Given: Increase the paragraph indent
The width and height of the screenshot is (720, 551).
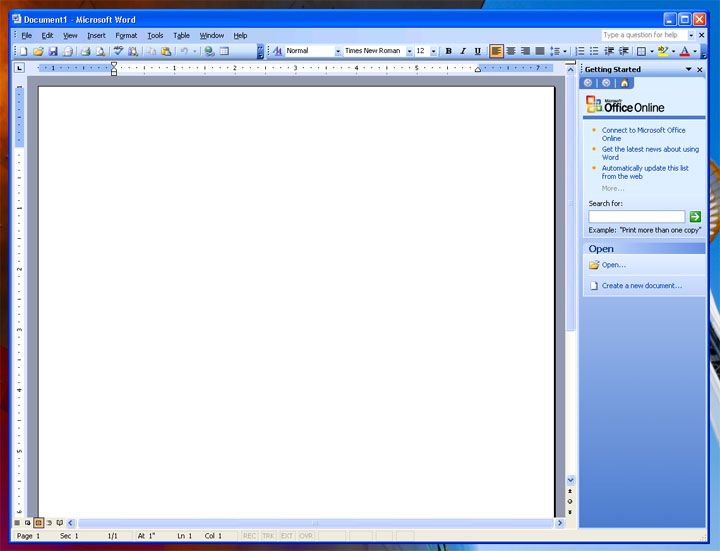Looking at the screenshot, I should 624,51.
